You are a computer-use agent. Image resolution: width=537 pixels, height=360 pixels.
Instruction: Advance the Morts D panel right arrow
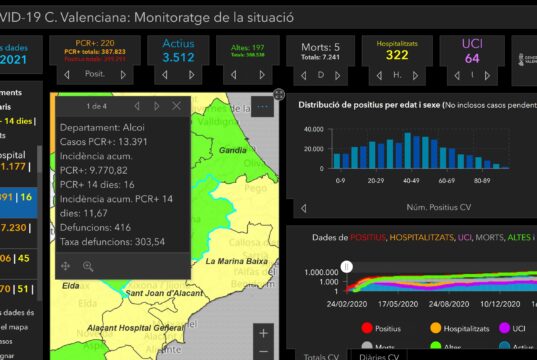click(x=337, y=75)
